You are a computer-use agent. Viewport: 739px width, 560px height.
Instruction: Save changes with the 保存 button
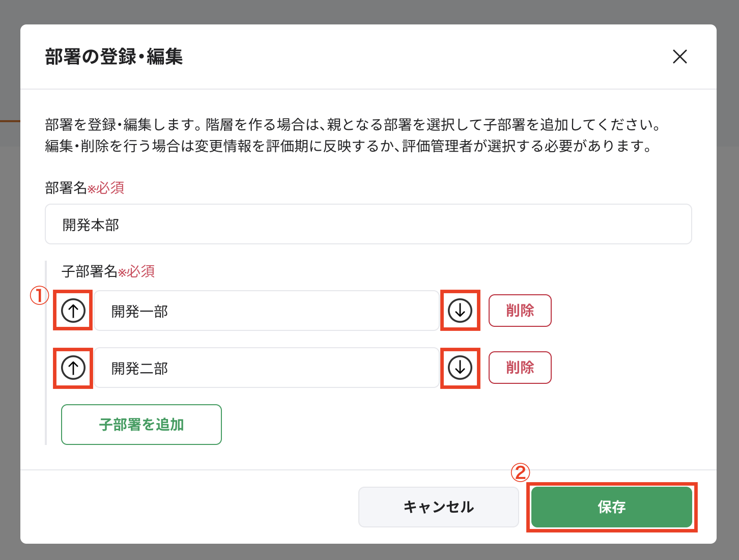[x=611, y=507]
